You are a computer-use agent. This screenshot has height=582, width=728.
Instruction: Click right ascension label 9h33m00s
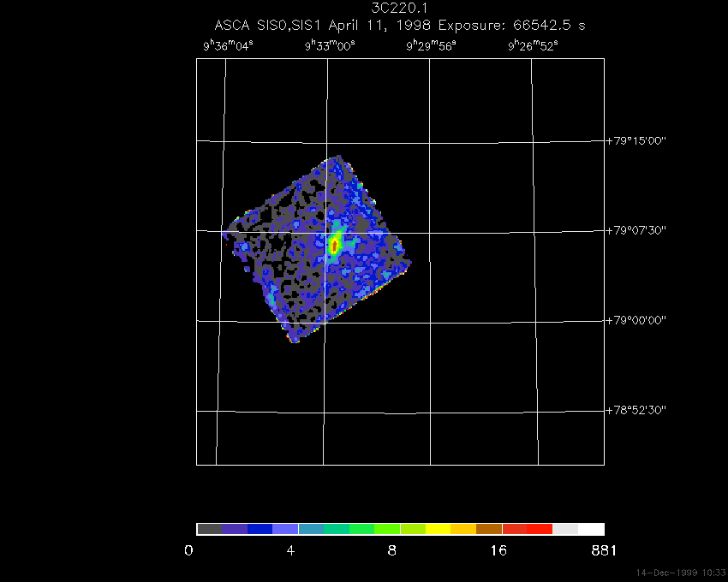[x=330, y=45]
